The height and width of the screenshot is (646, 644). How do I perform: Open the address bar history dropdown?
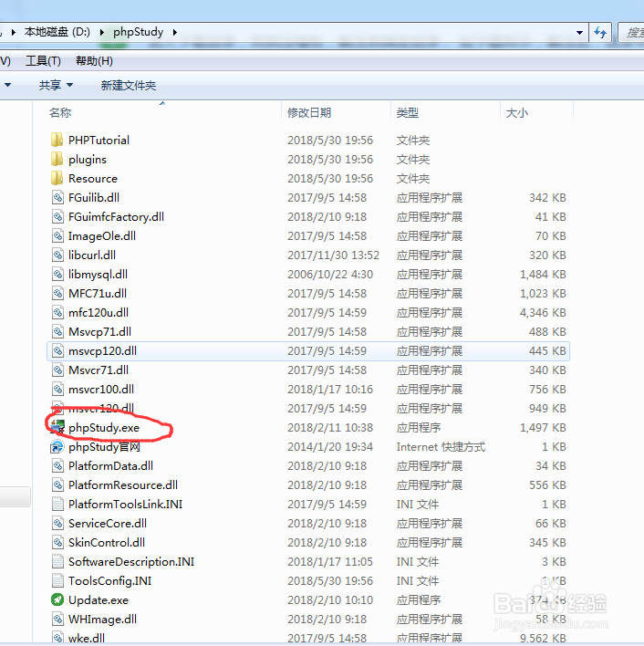[x=579, y=32]
